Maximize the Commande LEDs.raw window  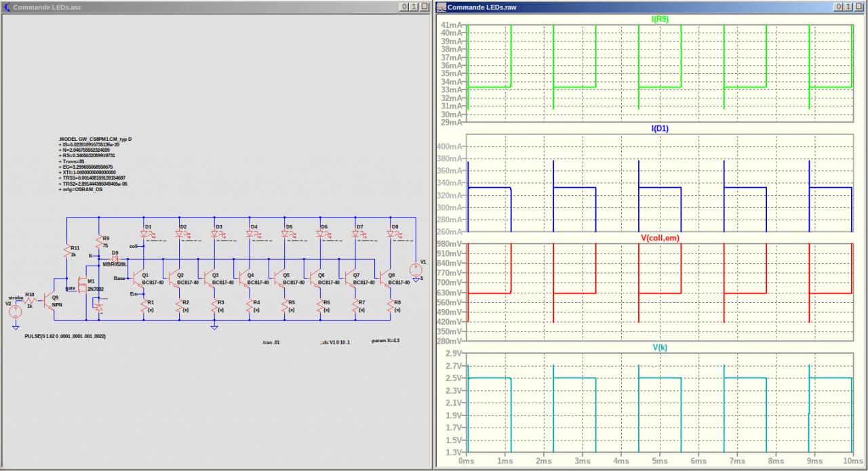(x=848, y=7)
